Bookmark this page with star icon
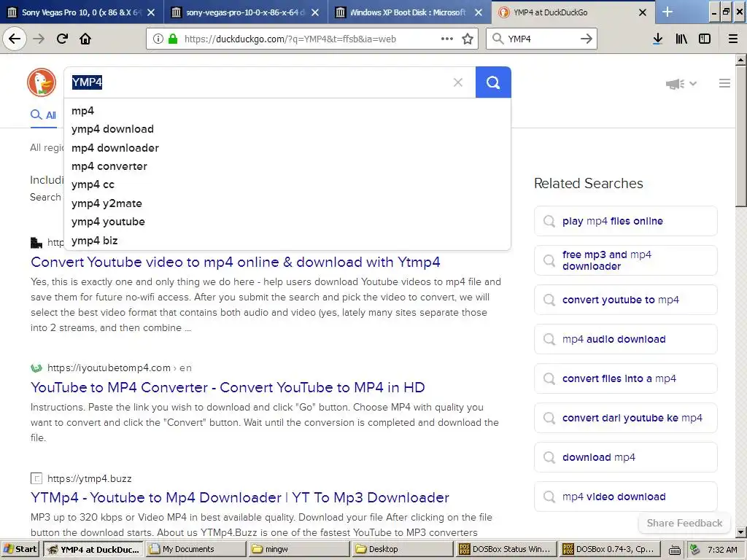 tap(468, 39)
